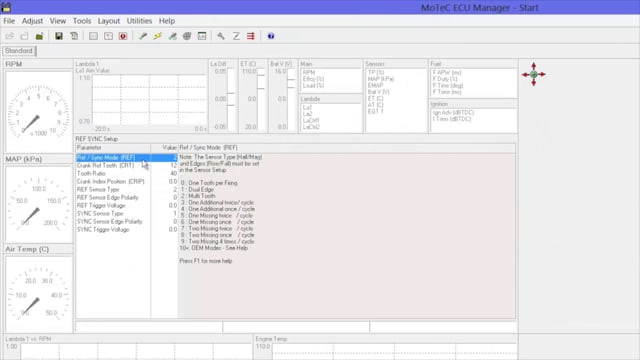
Task: Open the File menu
Action: click(9, 21)
